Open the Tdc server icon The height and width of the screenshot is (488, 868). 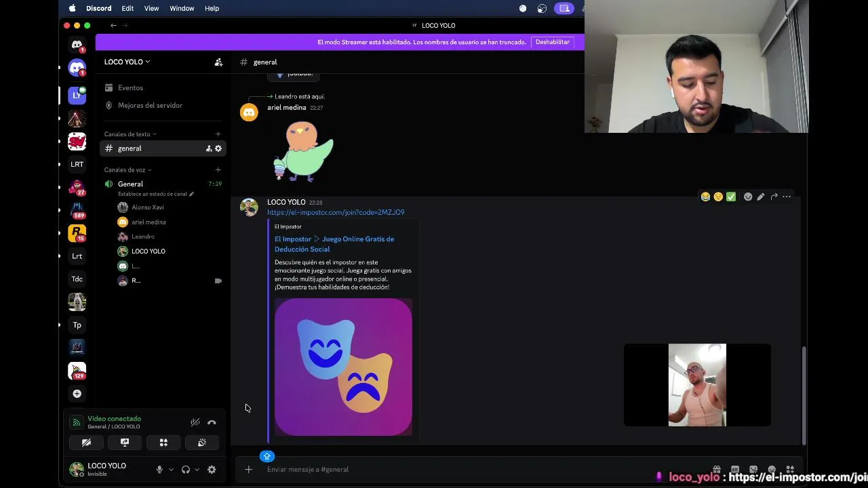coord(77,279)
